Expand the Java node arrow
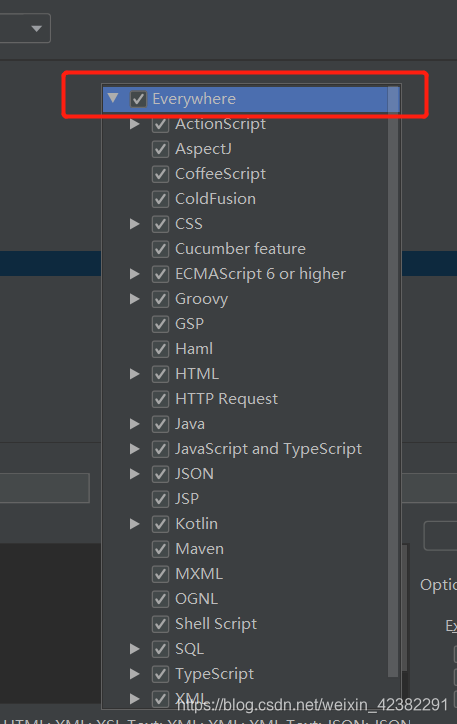The width and height of the screenshot is (457, 724). click(x=134, y=424)
